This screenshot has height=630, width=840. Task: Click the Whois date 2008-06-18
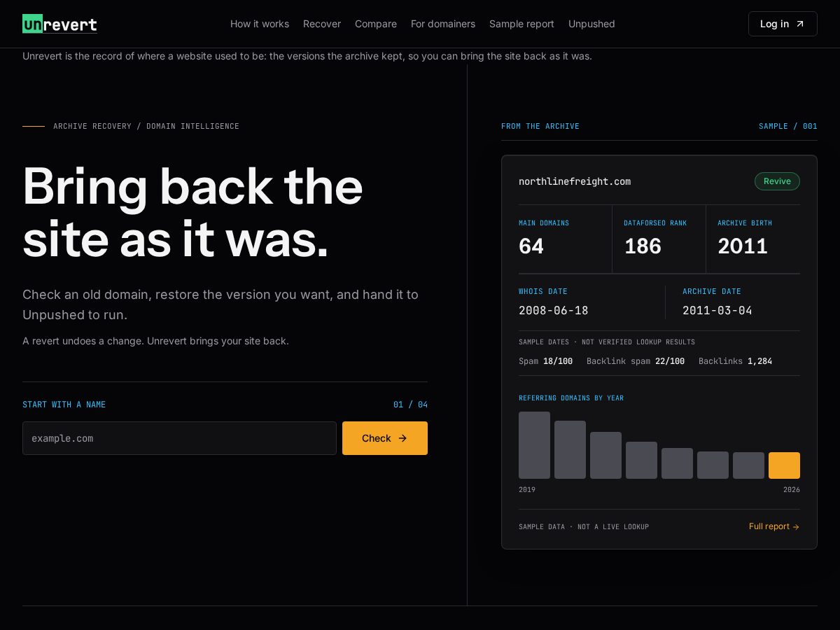tap(554, 310)
